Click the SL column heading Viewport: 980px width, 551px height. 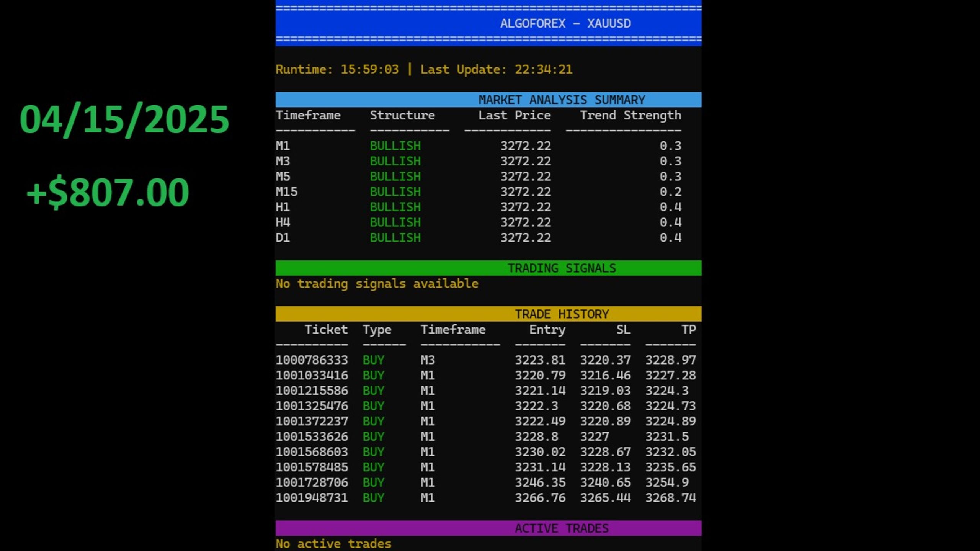(623, 329)
